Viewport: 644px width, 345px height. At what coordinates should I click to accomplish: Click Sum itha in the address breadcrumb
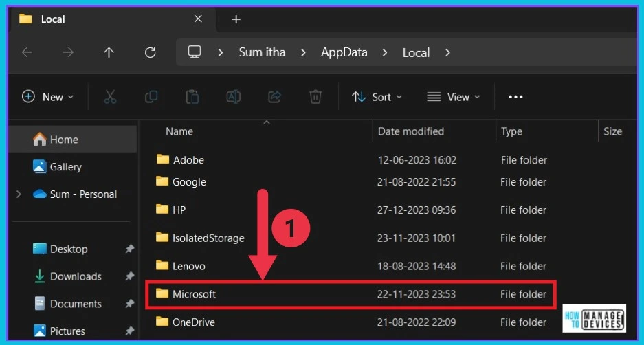coord(262,52)
